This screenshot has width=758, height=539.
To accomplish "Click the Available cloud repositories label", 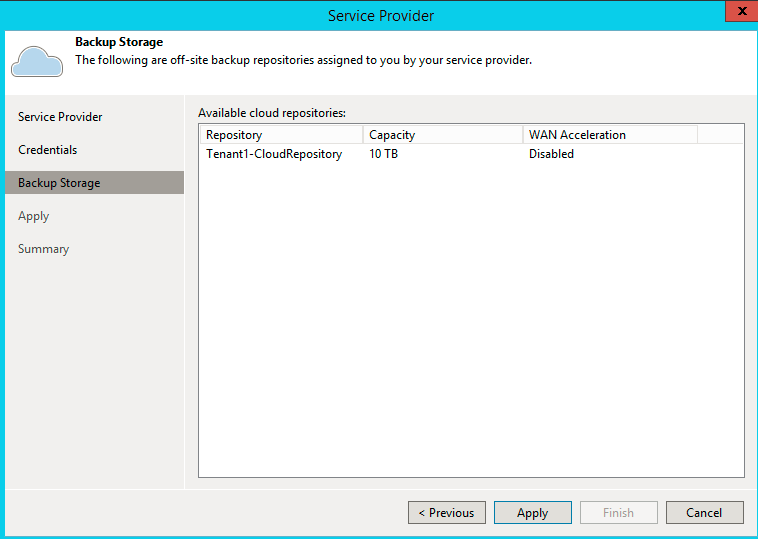I will coord(272,113).
